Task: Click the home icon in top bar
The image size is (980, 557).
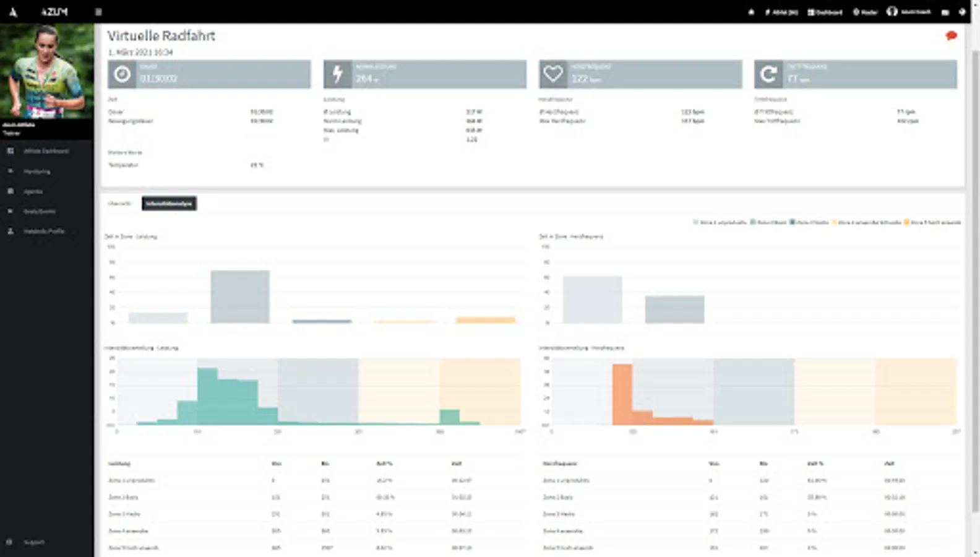Action: 751,12
